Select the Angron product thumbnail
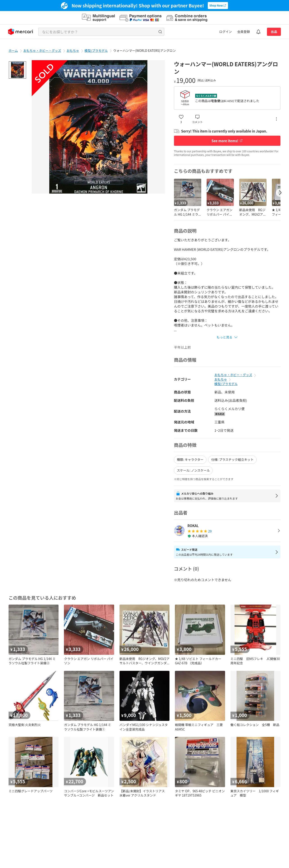The image size is (289, 868). (x=18, y=70)
